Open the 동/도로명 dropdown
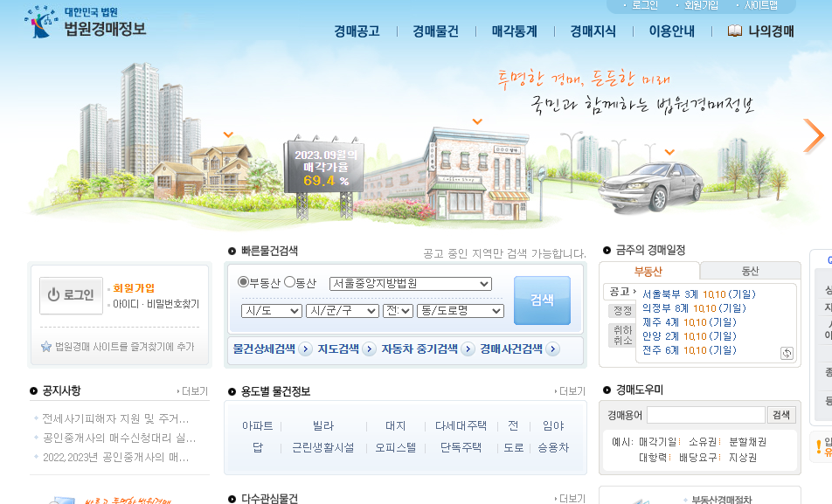This screenshot has width=832, height=504. (x=461, y=311)
